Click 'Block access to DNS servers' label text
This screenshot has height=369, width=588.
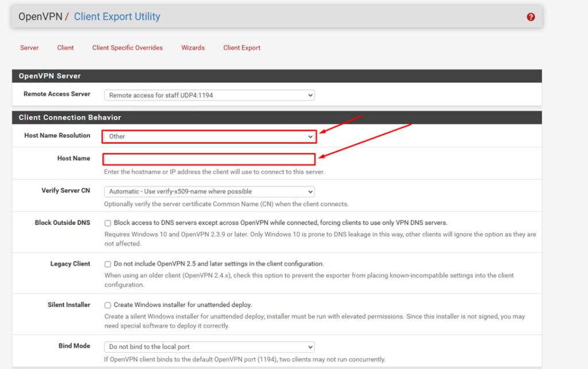pos(280,223)
